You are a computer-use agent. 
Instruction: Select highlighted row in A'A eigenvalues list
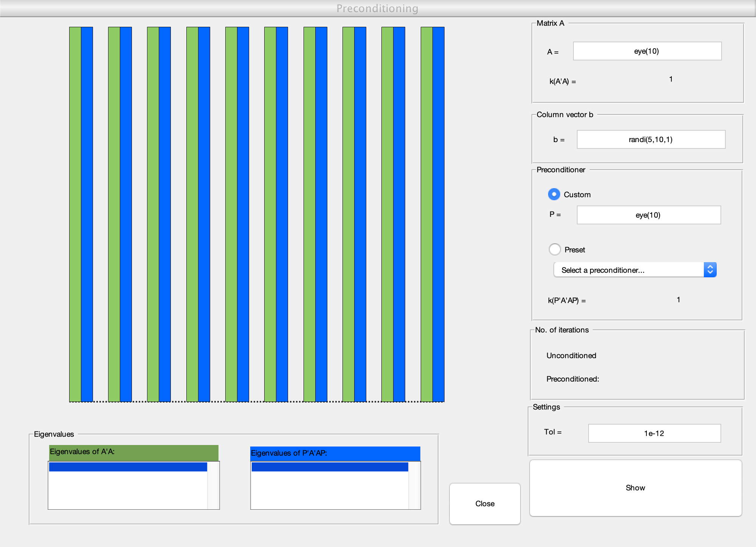(x=128, y=467)
